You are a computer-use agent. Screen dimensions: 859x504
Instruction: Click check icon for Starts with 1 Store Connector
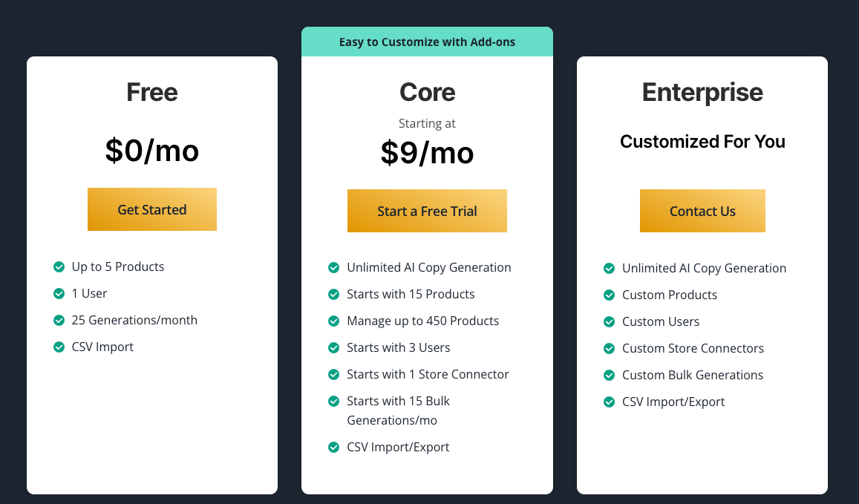click(334, 374)
